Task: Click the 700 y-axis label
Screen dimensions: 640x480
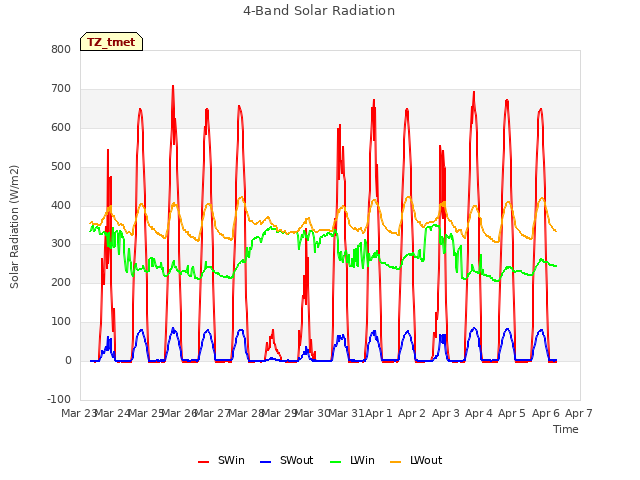Action: click(61, 89)
